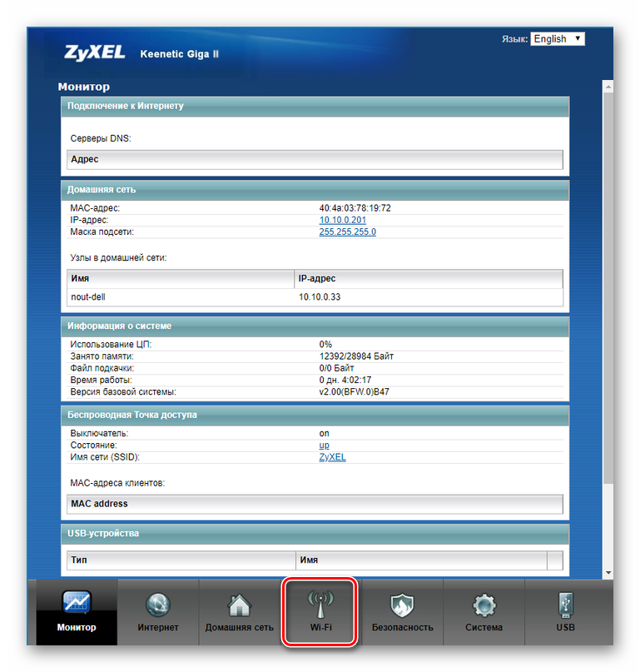Viewport: 640px width, 672px height.
Task: Click the Тип column header in USB table
Action: [181, 560]
